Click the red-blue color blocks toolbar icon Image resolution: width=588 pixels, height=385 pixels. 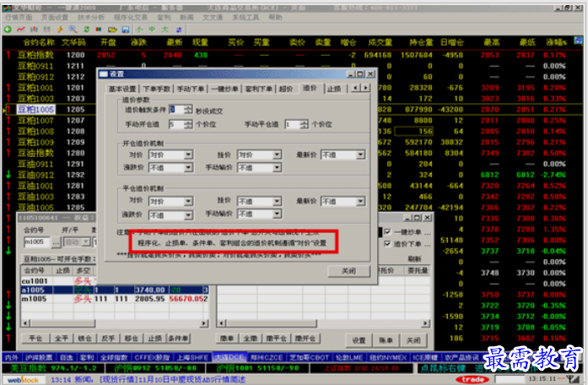tap(99, 30)
